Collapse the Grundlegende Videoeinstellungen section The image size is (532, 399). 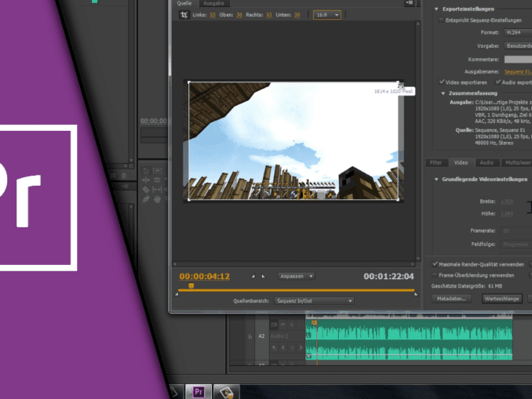[436, 179]
